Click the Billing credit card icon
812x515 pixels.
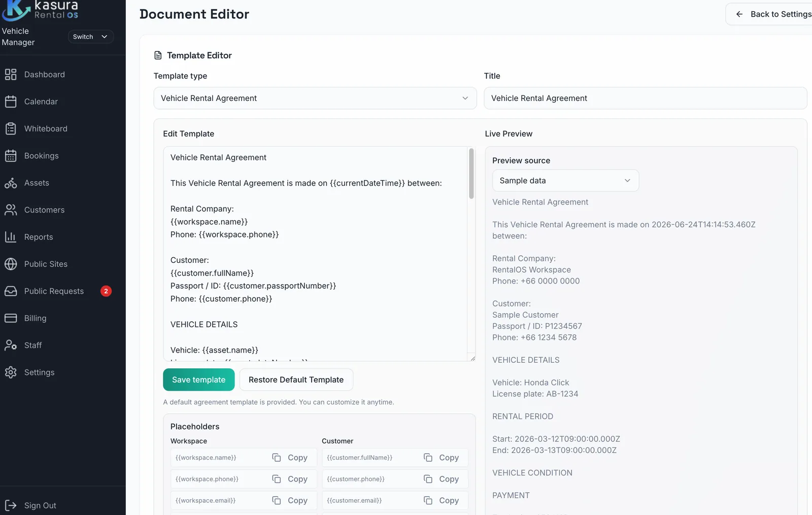point(11,318)
